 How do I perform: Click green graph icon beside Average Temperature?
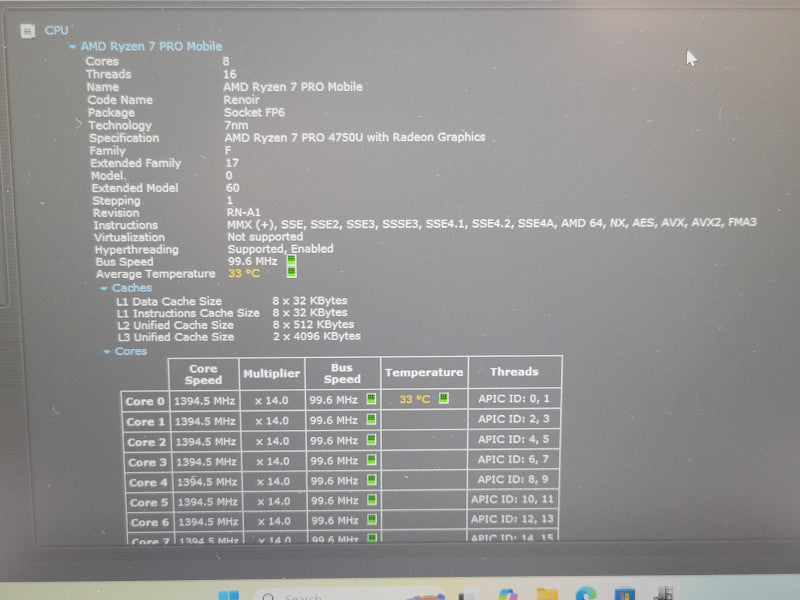coord(291,272)
